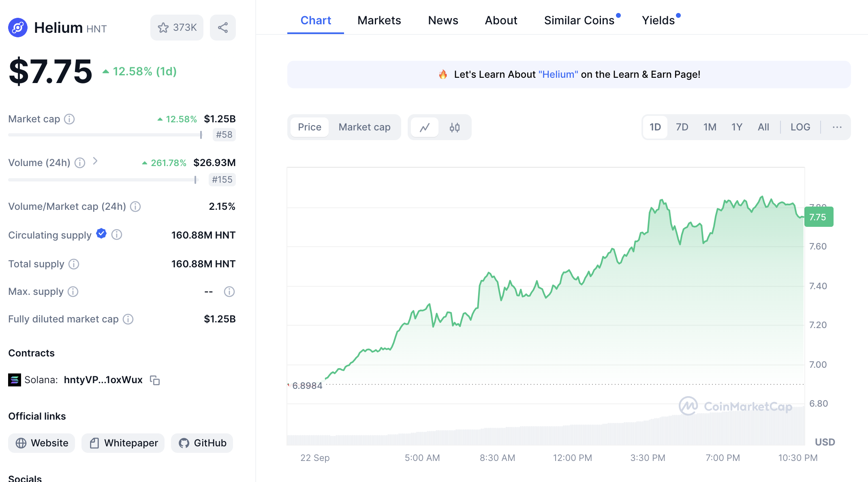
Task: Click the Volume rank progress bar
Action: point(103,180)
